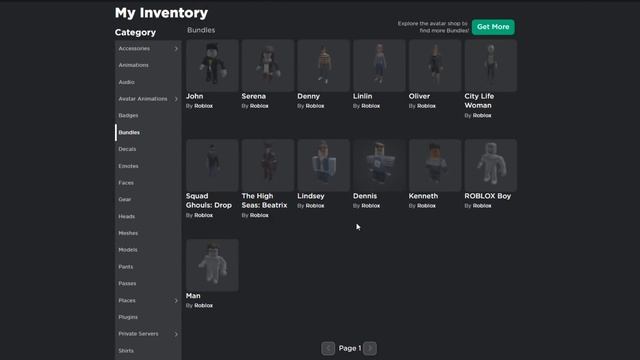Click the Get More button

493,27
